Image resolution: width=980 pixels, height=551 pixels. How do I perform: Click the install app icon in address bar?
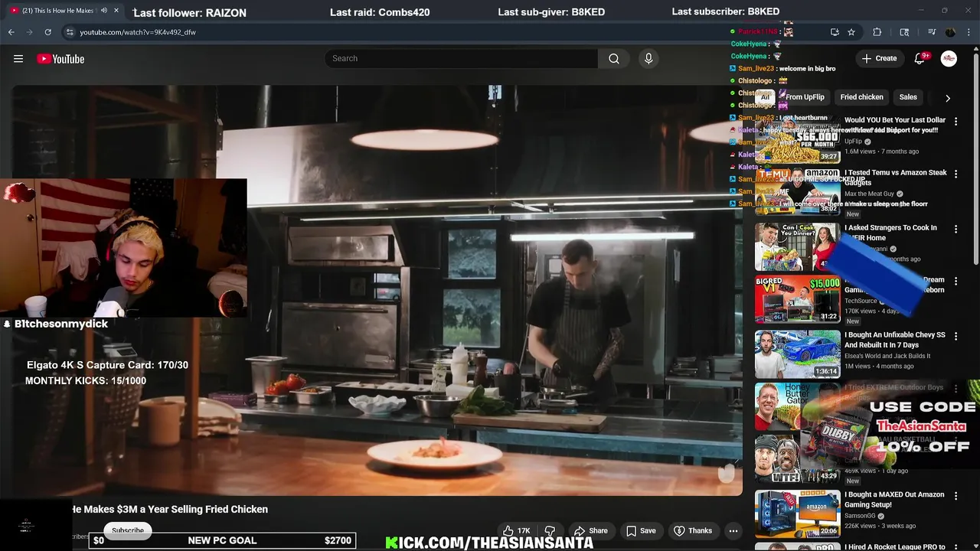click(x=835, y=32)
